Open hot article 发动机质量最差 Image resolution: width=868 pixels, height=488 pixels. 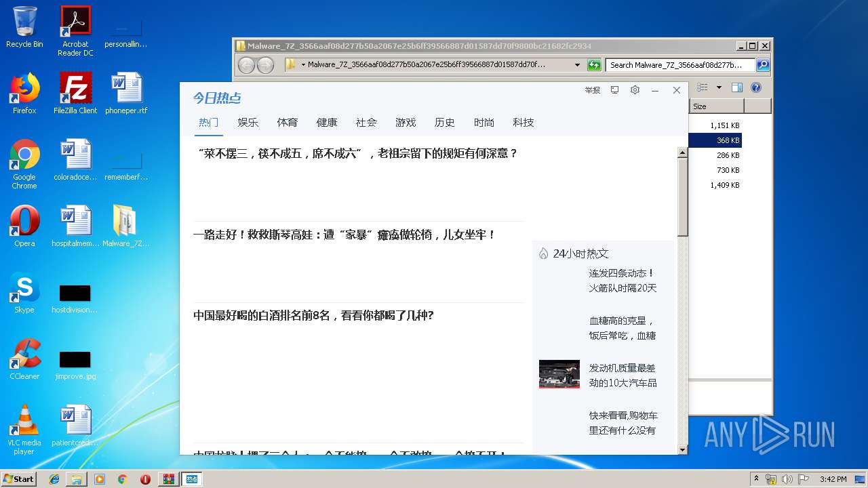point(623,375)
